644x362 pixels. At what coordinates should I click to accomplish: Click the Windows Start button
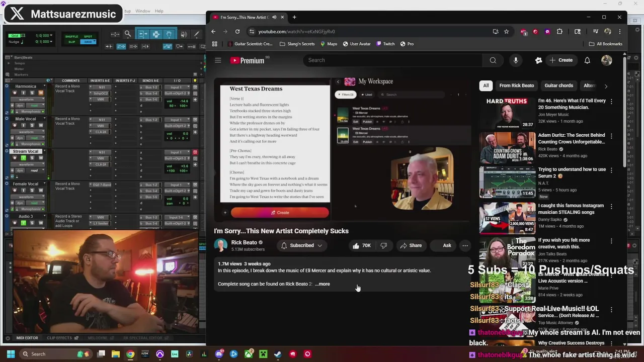click(10, 354)
